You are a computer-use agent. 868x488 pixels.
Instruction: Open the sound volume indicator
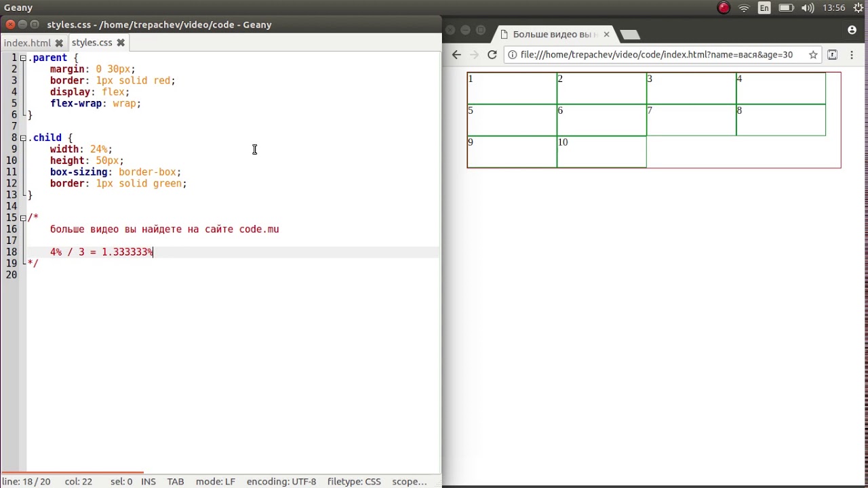[x=809, y=8]
